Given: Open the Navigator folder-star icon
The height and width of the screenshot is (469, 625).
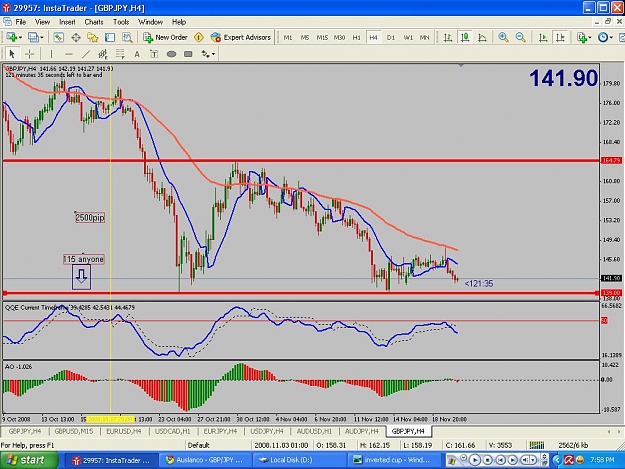Looking at the screenshot, I should 93,37.
